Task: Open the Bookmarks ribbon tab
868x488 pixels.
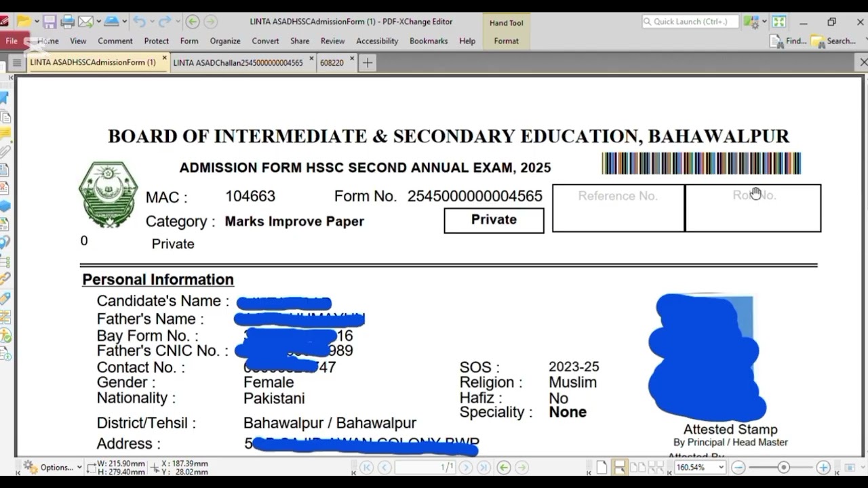Action: tap(429, 41)
